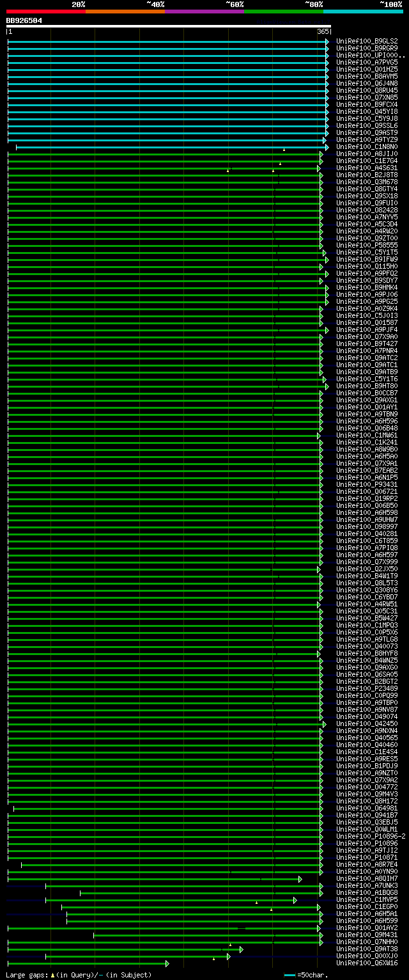Image resolution: width=409 pixels, height=980 pixels.
Task: Select label UniRef100_C5Y1T5
Action: click(x=367, y=252)
